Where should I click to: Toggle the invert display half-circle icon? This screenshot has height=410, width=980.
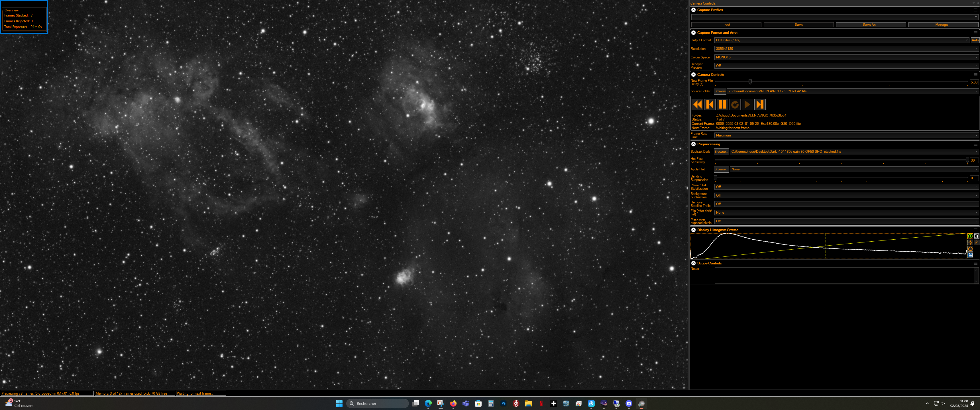point(976,236)
